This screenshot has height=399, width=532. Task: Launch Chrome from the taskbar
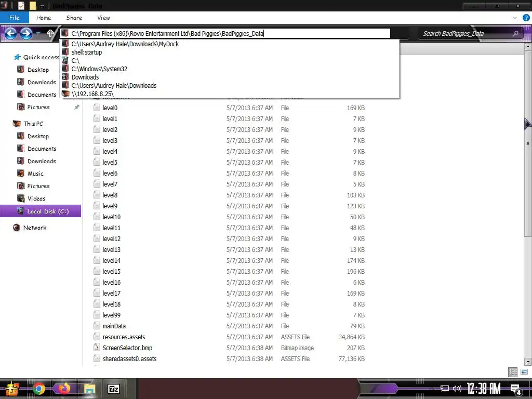pos(39,389)
